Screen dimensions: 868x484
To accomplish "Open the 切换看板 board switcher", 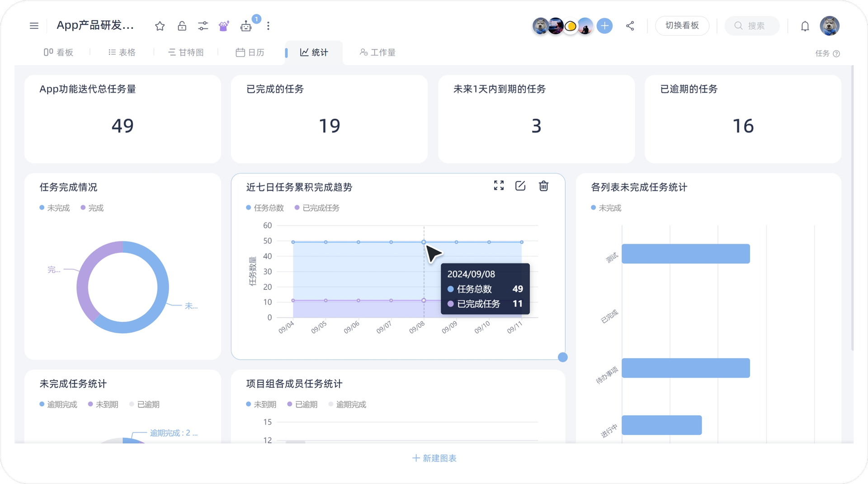I will [x=682, y=26].
